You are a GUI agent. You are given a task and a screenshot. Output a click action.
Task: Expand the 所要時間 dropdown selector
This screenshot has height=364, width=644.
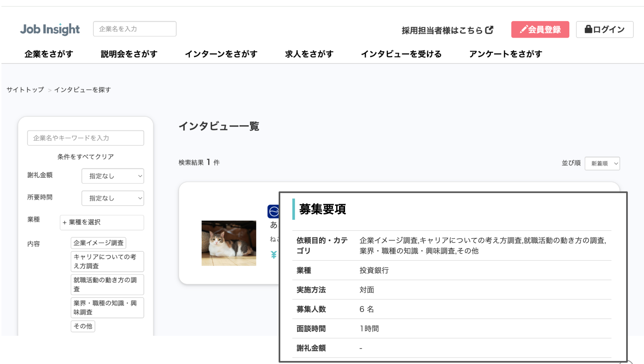click(x=112, y=198)
